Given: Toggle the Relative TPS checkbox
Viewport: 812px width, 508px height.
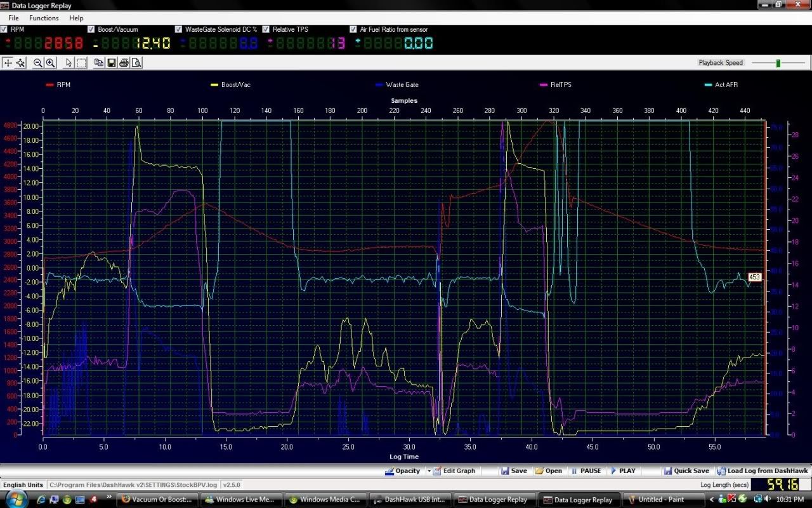Looking at the screenshot, I should pyautogui.click(x=266, y=29).
